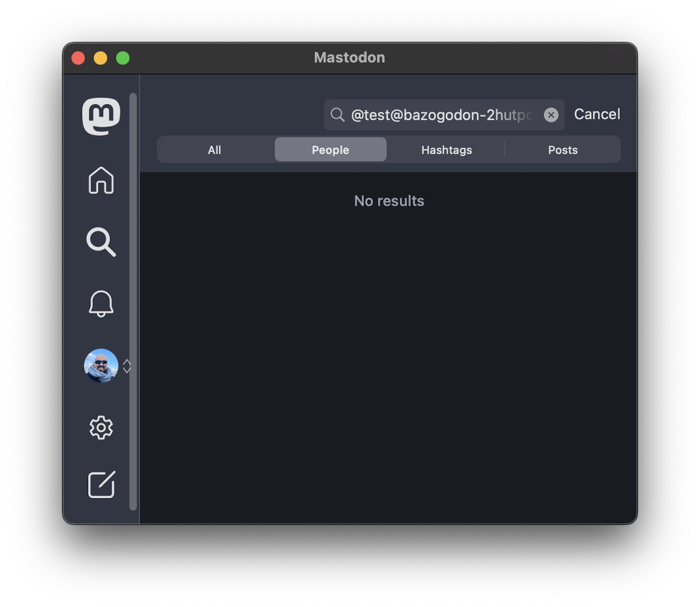Clear the search field text
Screen dimensions: 700x607
click(x=551, y=115)
